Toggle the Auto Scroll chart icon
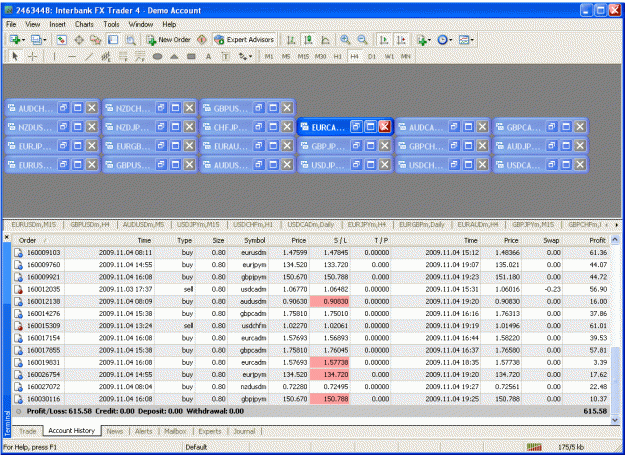The image size is (625, 455). [x=384, y=40]
